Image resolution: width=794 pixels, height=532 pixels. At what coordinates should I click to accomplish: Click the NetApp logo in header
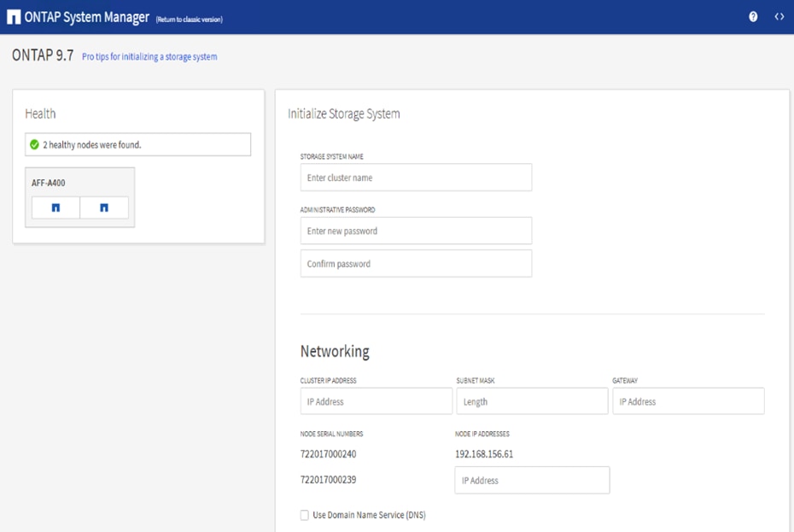point(14,17)
